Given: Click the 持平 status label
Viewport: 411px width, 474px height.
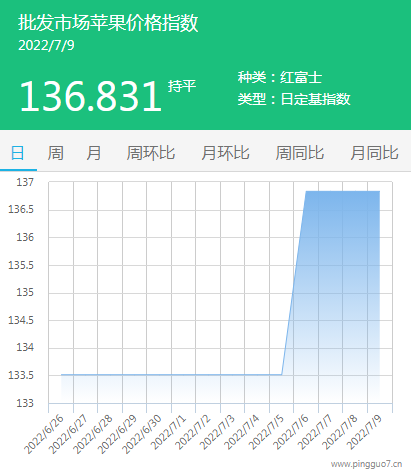Looking at the screenshot, I should tap(182, 86).
